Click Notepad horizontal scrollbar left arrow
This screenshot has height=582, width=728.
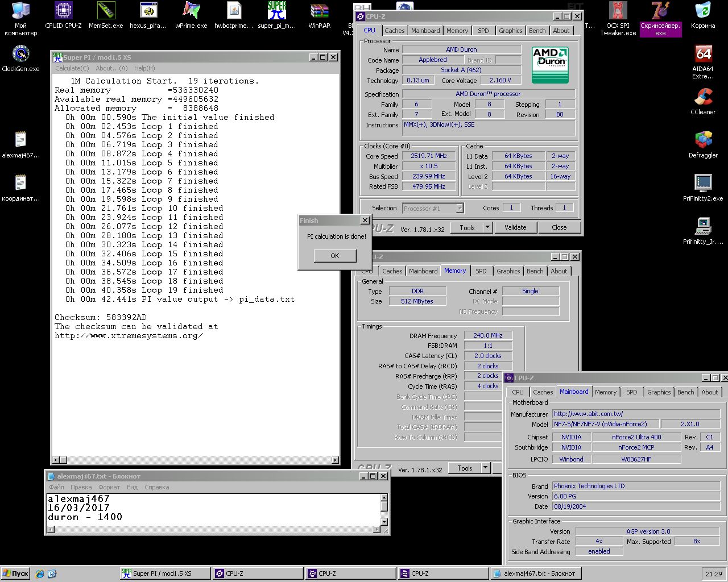pyautogui.click(x=51, y=529)
